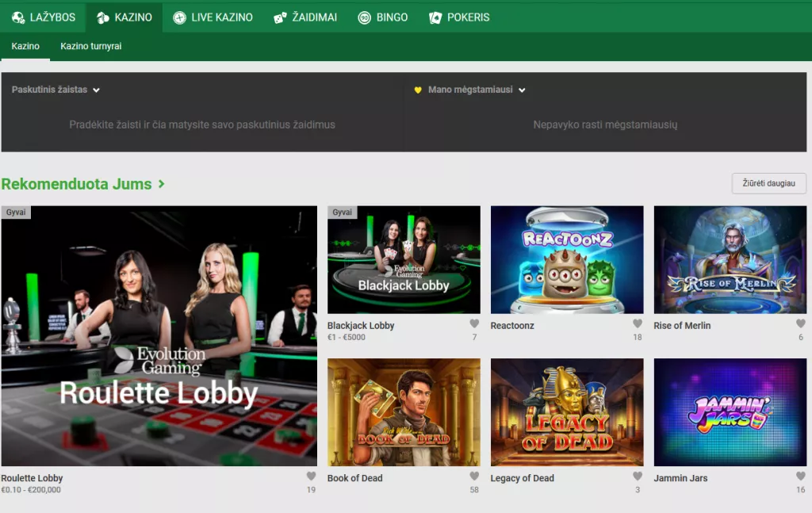Select the LAŽYBOS sports icon

tap(16, 17)
